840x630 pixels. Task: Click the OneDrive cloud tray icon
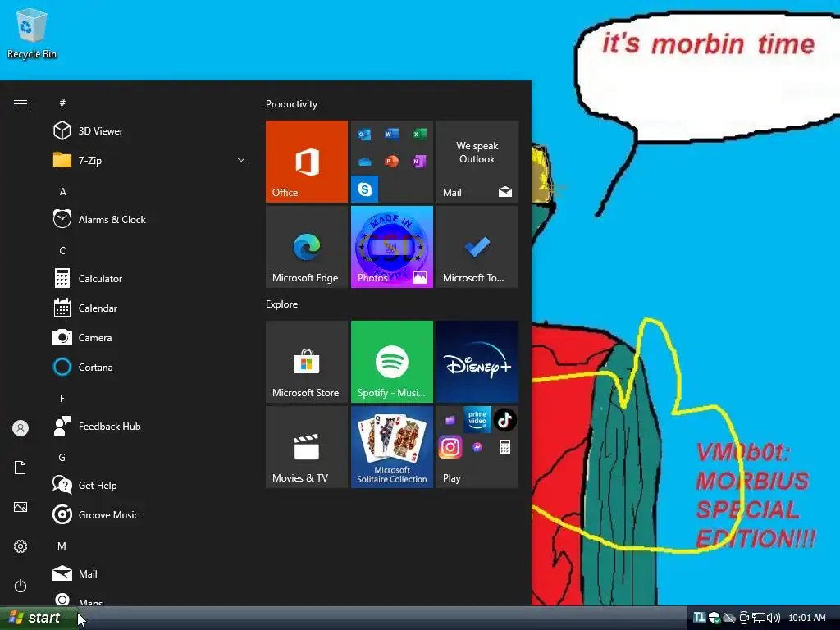729,618
